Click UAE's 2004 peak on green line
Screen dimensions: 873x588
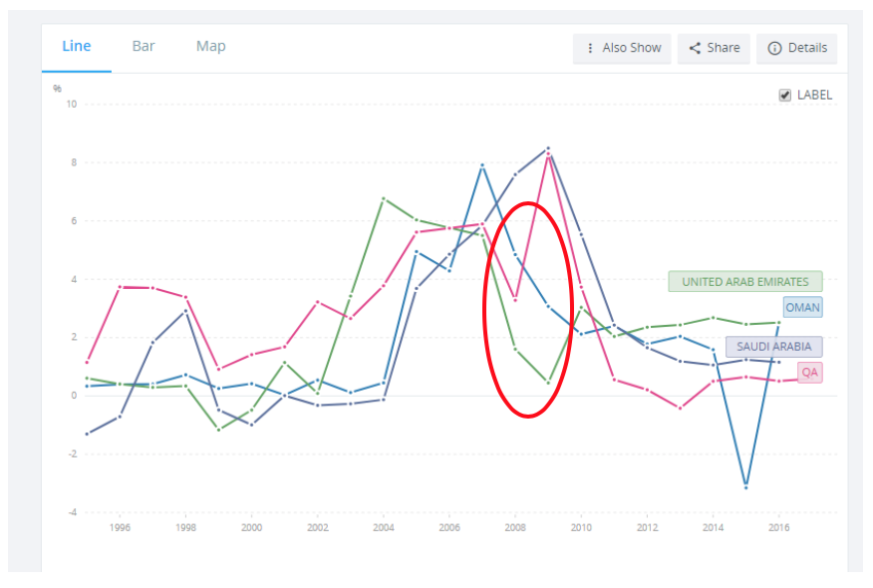(384, 198)
